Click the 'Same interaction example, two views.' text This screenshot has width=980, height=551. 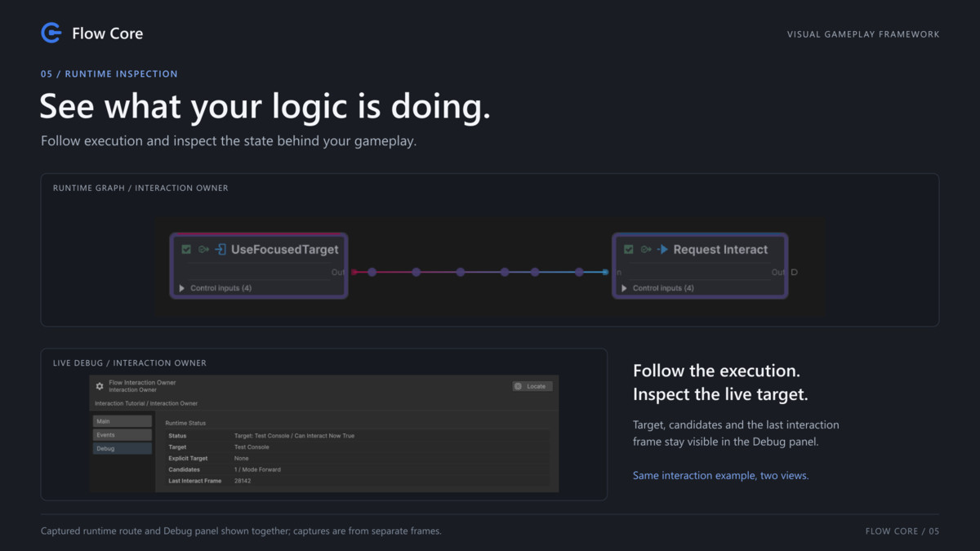point(721,475)
